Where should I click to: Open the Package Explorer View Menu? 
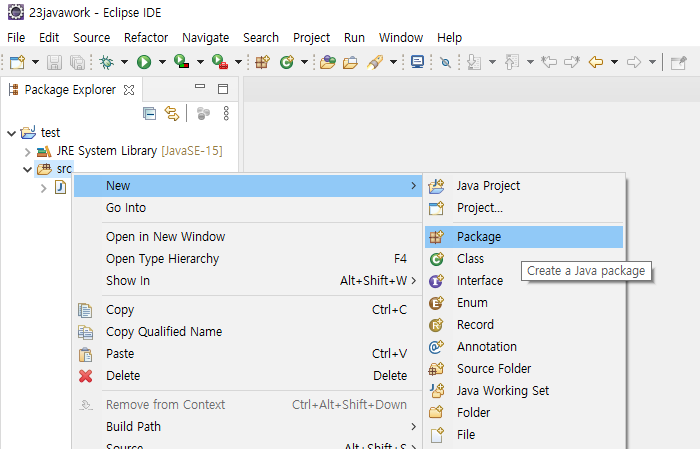[x=226, y=114]
